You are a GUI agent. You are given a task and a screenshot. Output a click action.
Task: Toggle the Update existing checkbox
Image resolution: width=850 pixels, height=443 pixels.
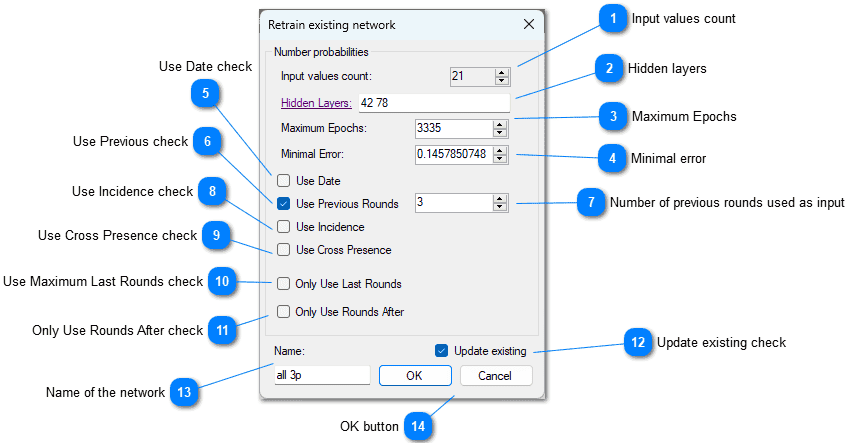pos(442,351)
